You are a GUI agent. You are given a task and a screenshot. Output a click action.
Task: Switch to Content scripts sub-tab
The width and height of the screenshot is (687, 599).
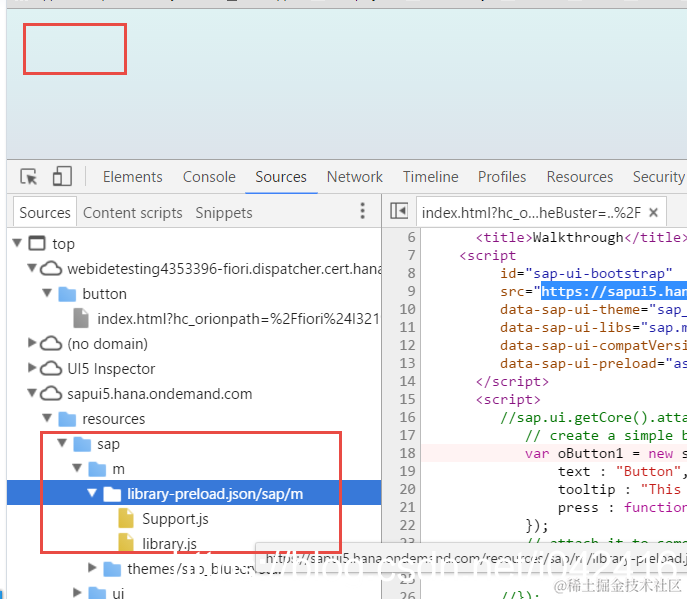(133, 213)
